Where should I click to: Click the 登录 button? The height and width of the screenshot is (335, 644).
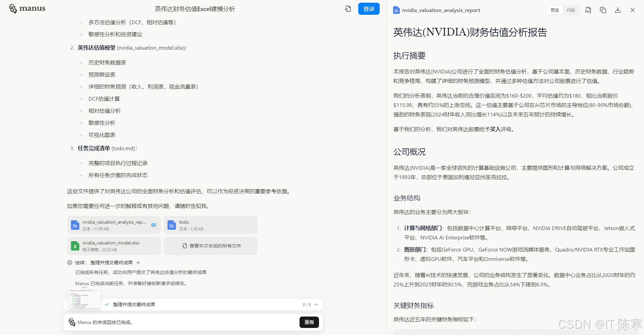(x=369, y=9)
